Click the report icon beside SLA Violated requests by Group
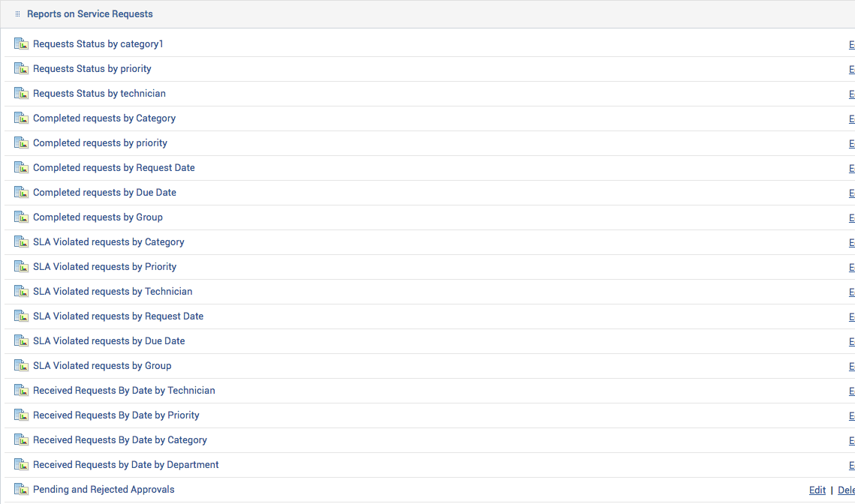The width and height of the screenshot is (855, 504). pyautogui.click(x=21, y=365)
